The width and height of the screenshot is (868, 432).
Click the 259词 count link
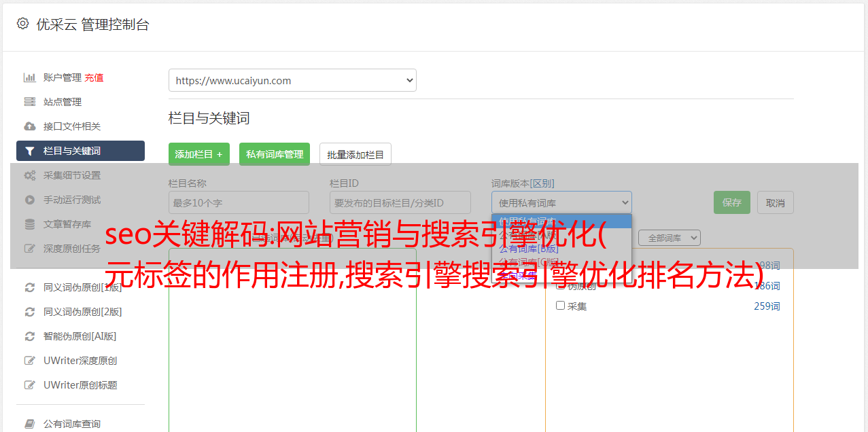pyautogui.click(x=767, y=306)
